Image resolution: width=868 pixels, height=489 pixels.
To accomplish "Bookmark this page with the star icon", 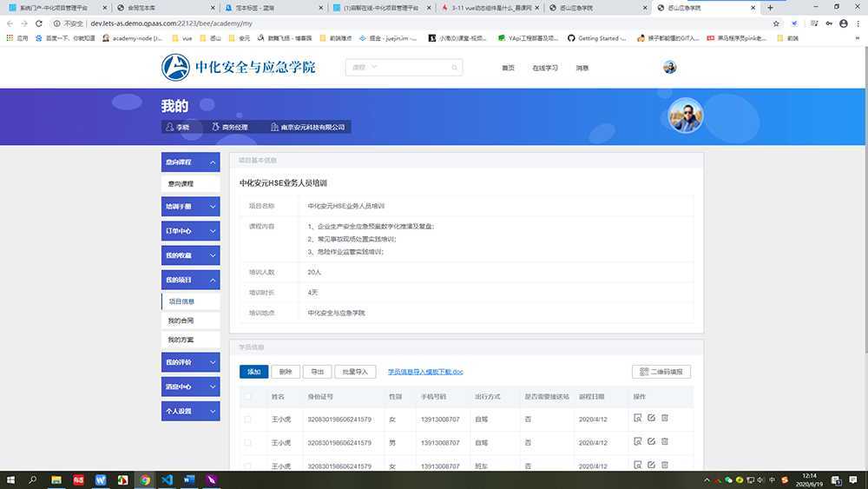I will [x=775, y=23].
